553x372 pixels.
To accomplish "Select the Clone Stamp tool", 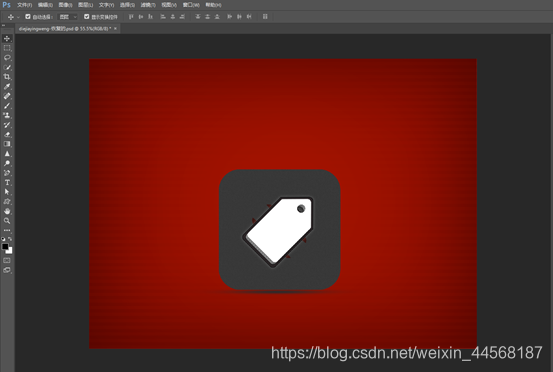I will pos(7,115).
